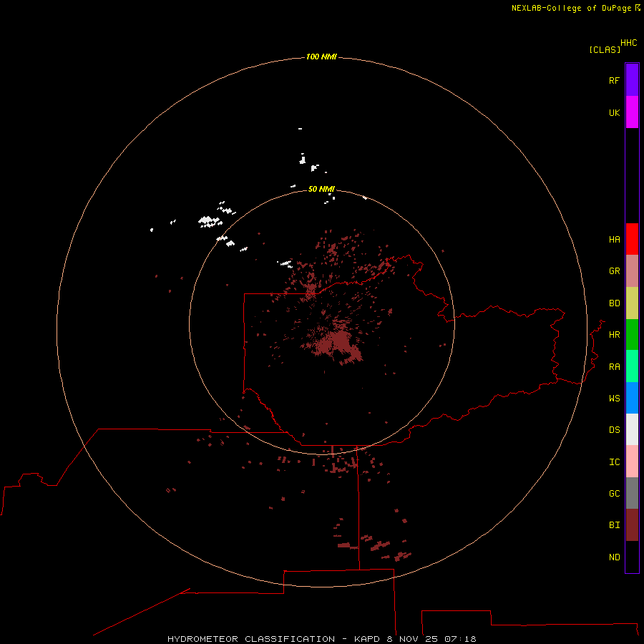Click the blue WS legend swatch

click(632, 398)
